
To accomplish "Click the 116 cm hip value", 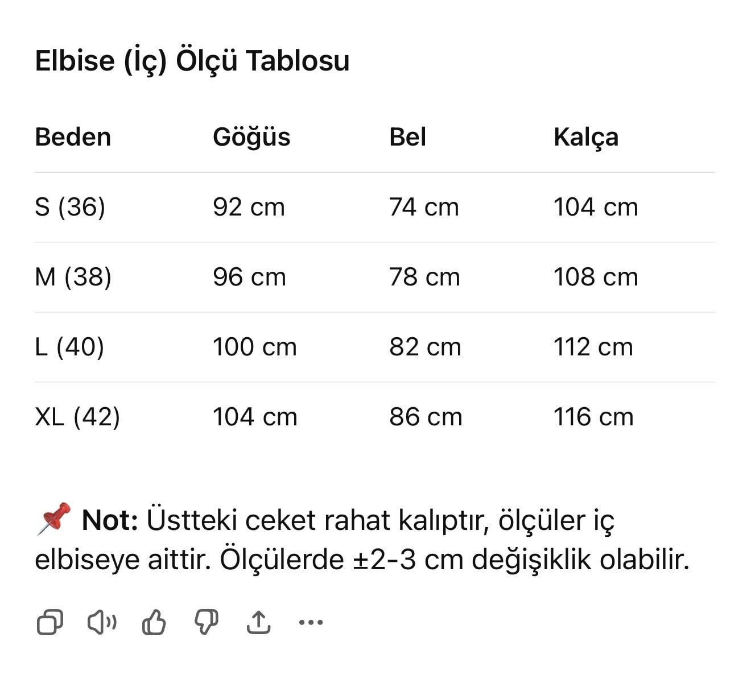I will click(x=593, y=417).
